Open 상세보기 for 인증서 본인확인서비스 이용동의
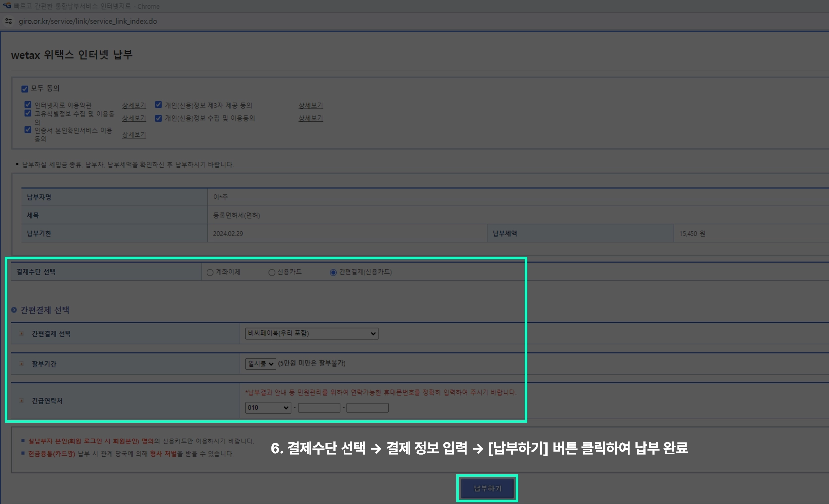 point(134,135)
